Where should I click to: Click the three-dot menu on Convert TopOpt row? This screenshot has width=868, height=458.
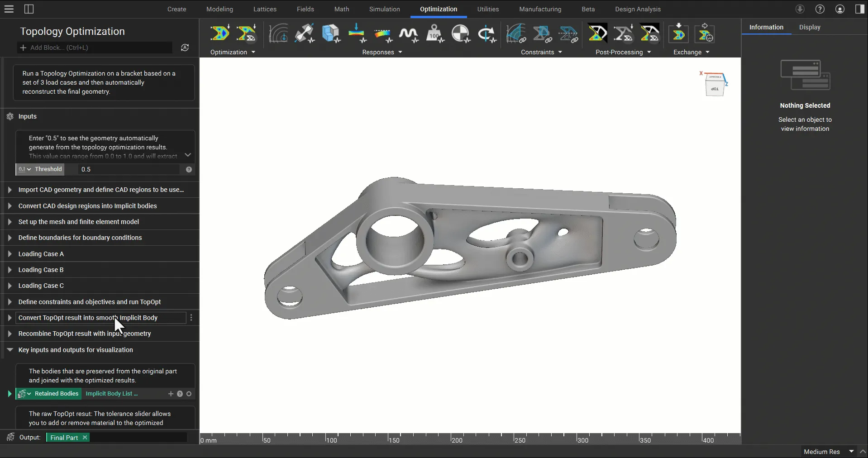point(191,318)
